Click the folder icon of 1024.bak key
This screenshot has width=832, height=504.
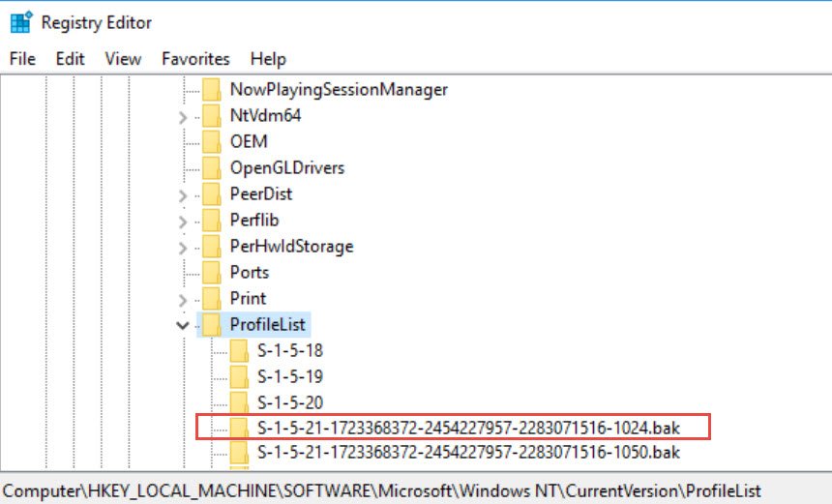click(239, 428)
